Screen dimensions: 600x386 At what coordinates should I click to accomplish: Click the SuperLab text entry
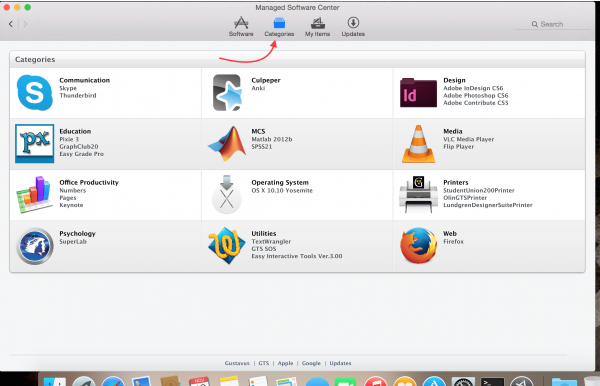[x=73, y=242]
